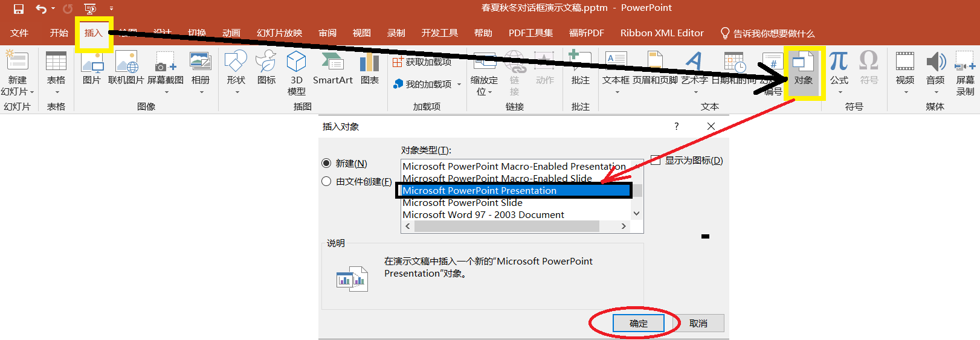Select Microsoft PowerPoint Macro-Enabled Slide entry
The image size is (980, 340).
click(497, 178)
